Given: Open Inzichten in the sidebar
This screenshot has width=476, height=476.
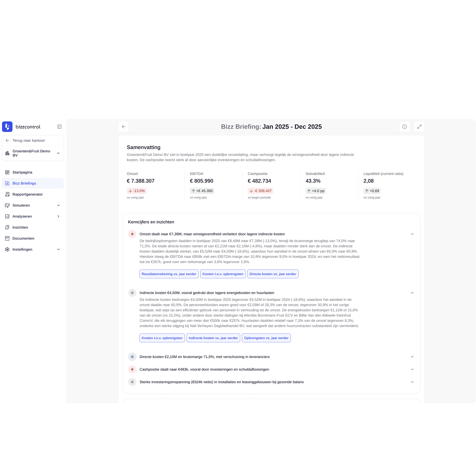Looking at the screenshot, I should 20,227.
